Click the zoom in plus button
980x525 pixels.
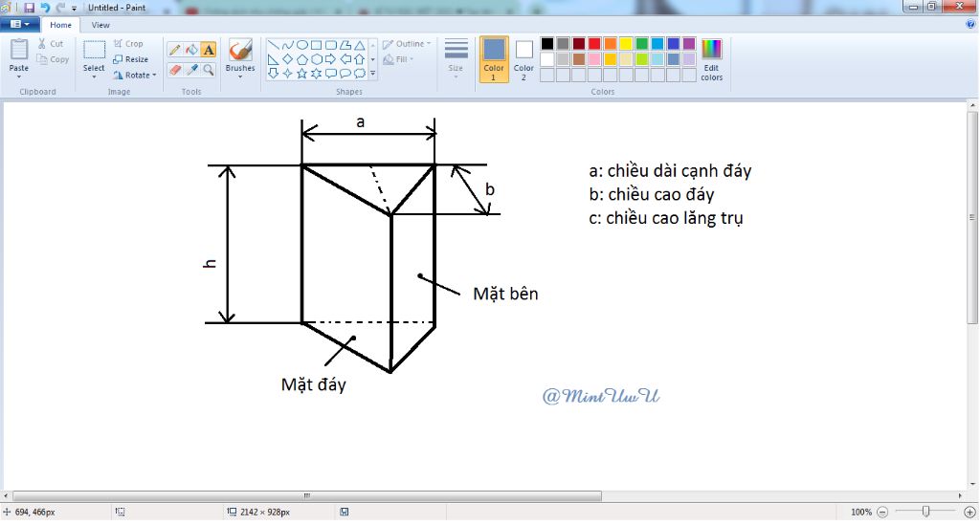tap(970, 512)
